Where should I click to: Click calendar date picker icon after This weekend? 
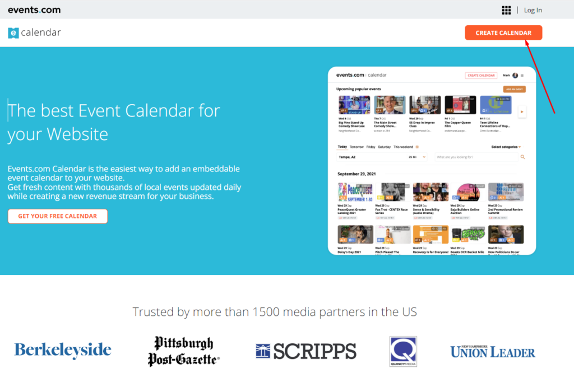(x=417, y=147)
